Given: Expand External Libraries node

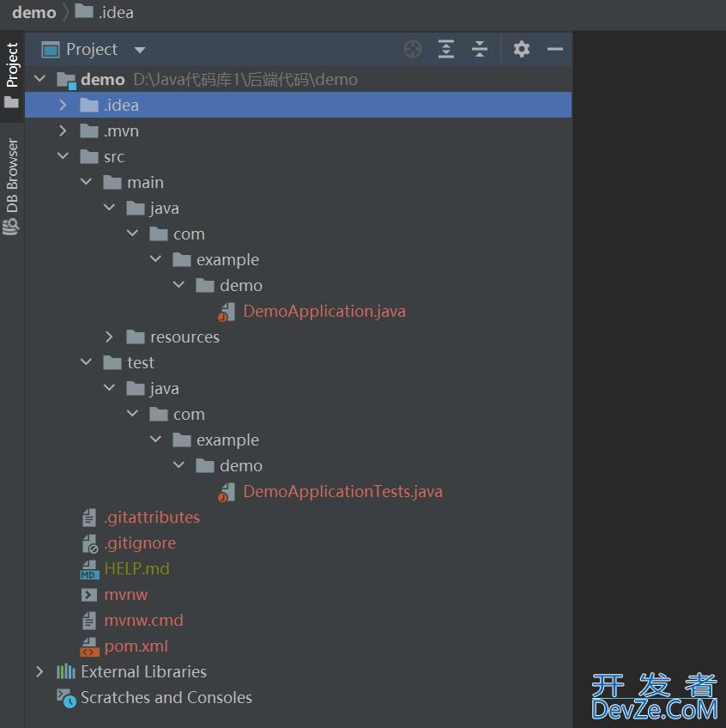Looking at the screenshot, I should (39, 671).
